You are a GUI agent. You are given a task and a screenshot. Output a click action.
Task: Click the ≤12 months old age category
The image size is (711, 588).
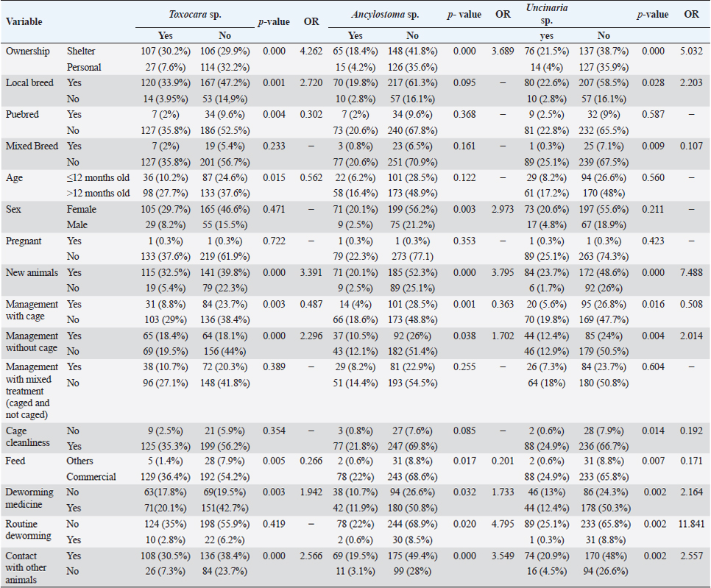(98, 177)
